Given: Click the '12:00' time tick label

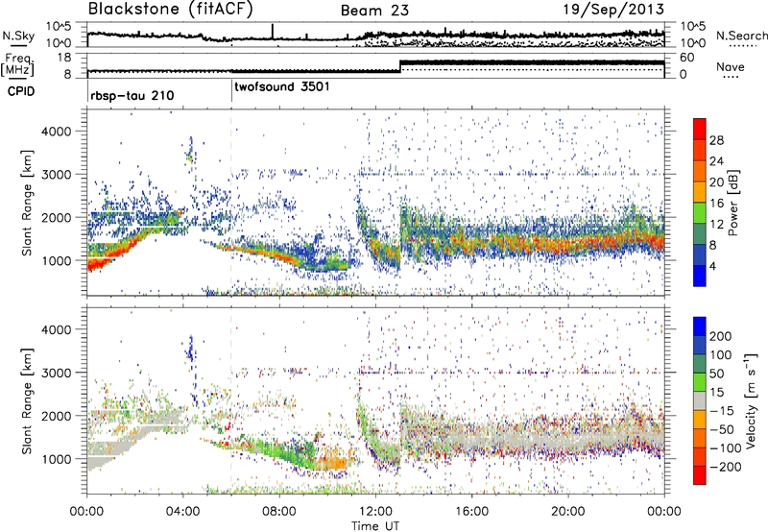Looking at the screenshot, I should [375, 512].
